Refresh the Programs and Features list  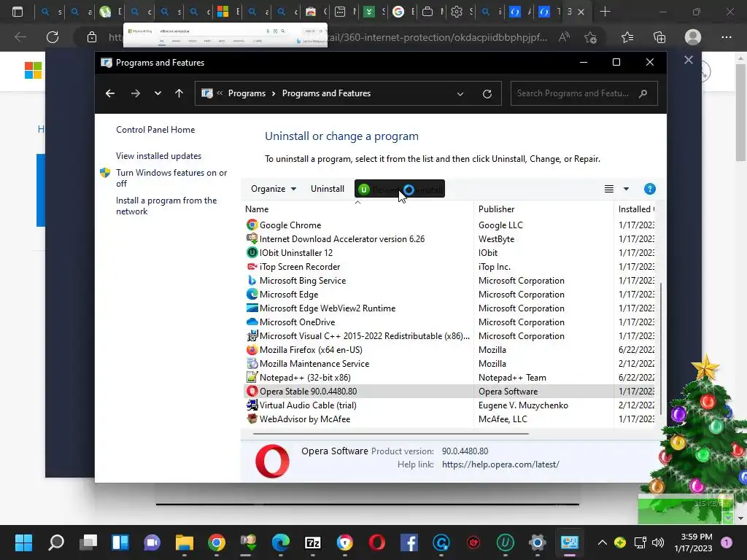pos(487,94)
